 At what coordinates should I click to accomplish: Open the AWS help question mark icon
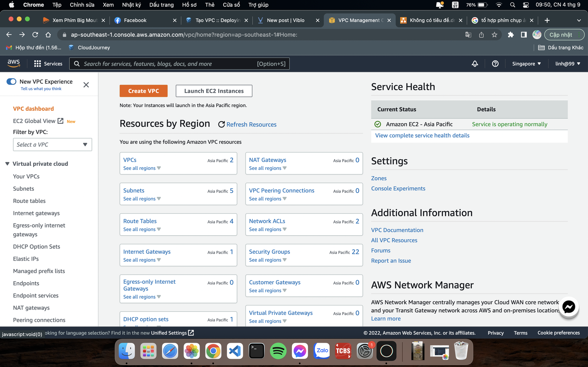click(x=495, y=64)
